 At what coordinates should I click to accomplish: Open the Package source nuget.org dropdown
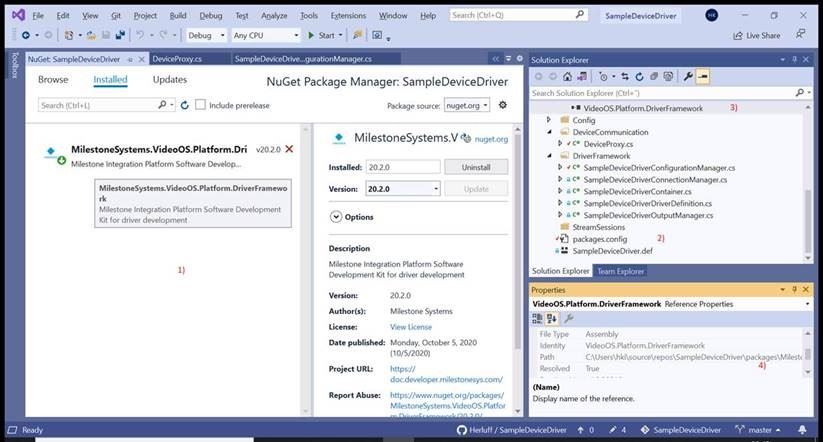click(467, 106)
